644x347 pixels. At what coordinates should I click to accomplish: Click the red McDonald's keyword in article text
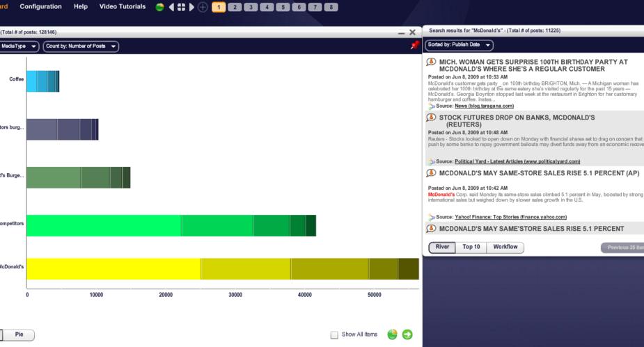pyautogui.click(x=441, y=195)
